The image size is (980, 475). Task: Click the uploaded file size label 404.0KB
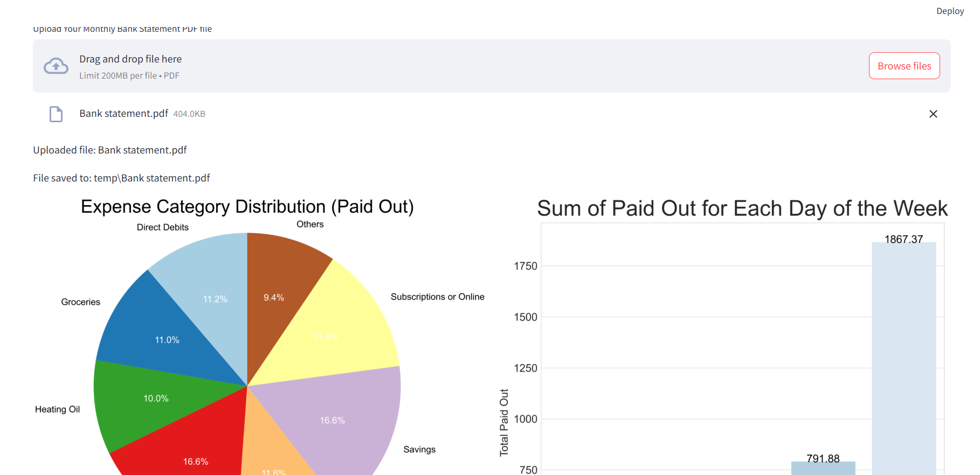(189, 114)
